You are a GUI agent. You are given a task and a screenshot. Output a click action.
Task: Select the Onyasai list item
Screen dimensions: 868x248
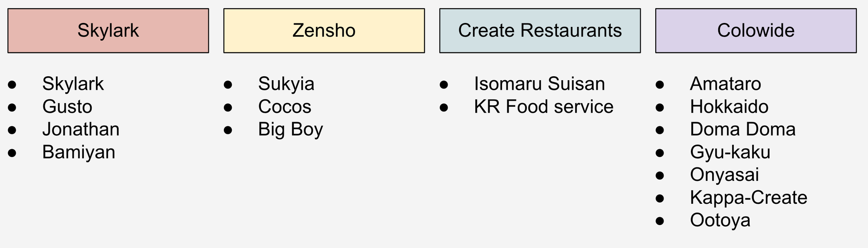(x=724, y=175)
